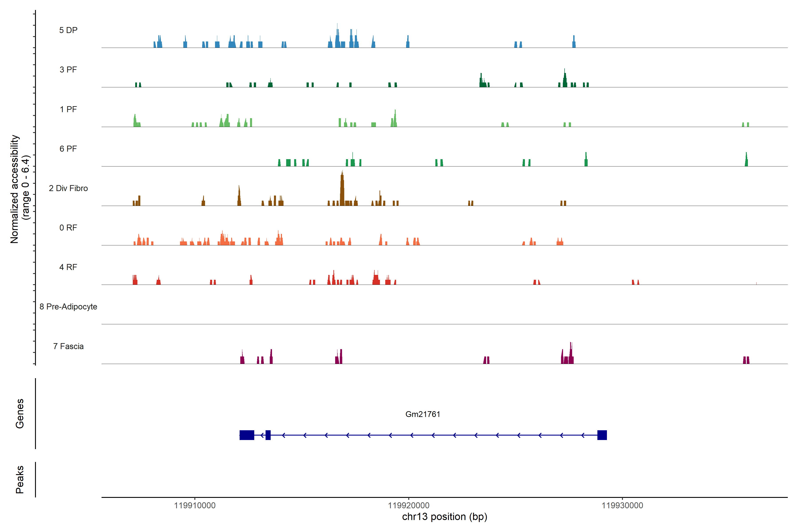Click the 4 RF track label
The height and width of the screenshot is (532, 798).
[68, 267]
